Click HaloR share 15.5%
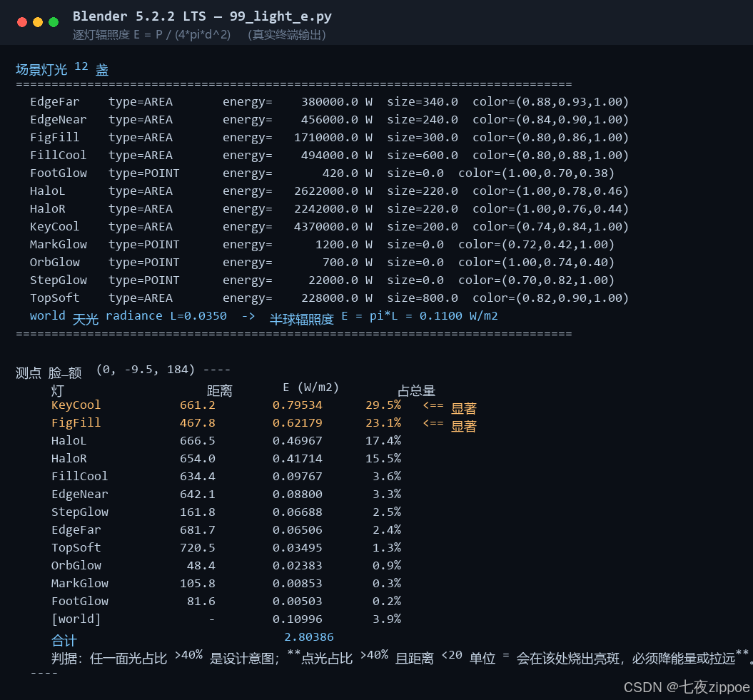 383,459
